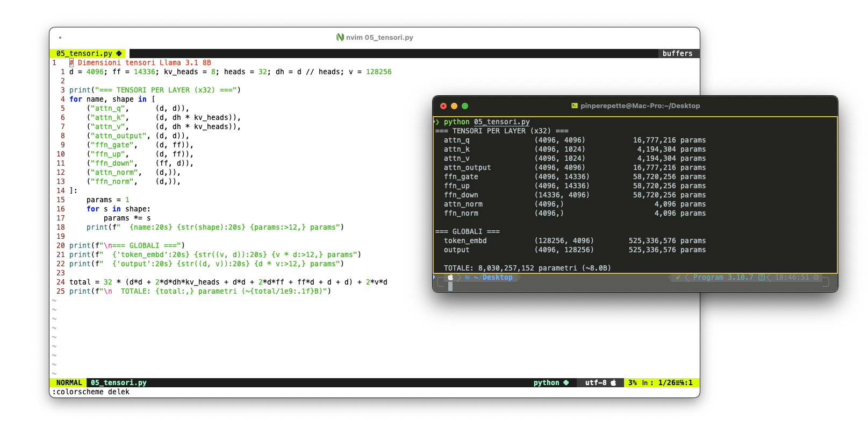Click the python filetype label in the status line
The image size is (868, 440).
546,382
